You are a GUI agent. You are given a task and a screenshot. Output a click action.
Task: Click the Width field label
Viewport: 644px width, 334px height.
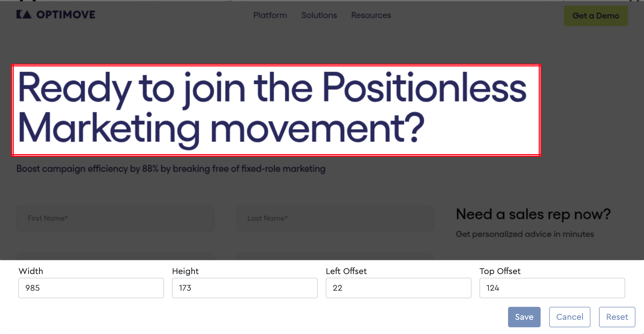(x=31, y=271)
